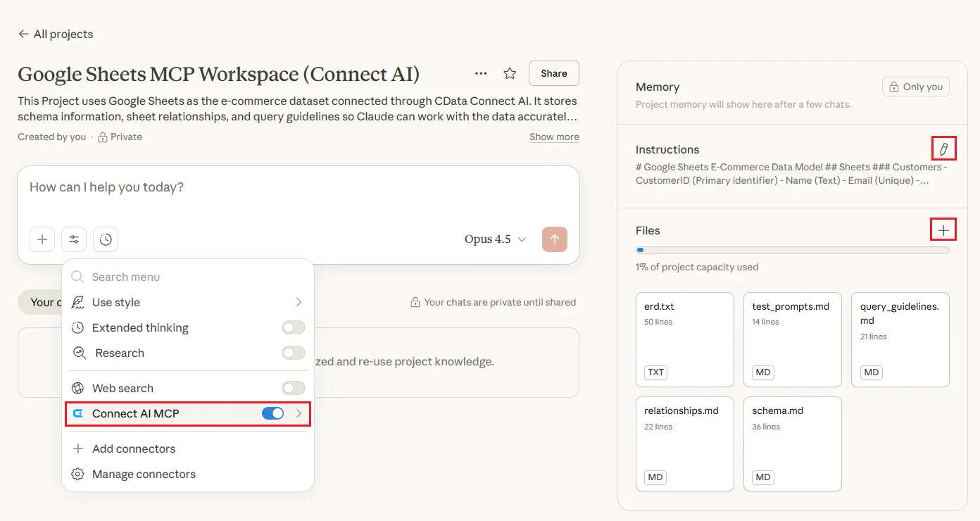
Task: Turn on the Research toggle
Action: pyautogui.click(x=293, y=353)
